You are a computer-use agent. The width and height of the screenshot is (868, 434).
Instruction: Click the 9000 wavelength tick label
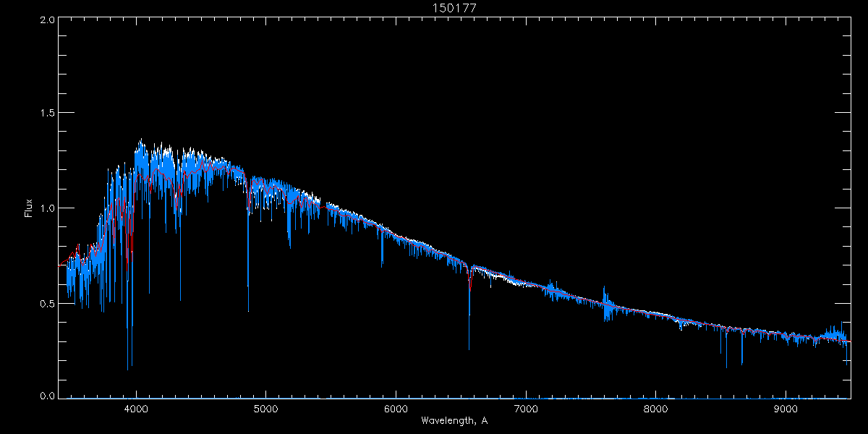pos(785,407)
